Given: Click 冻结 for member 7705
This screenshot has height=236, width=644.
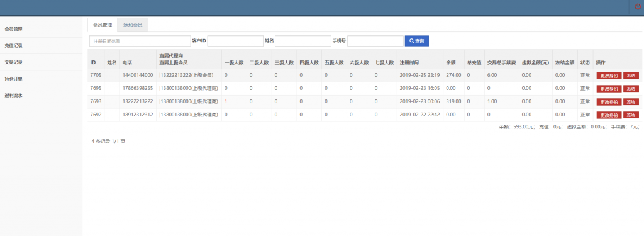Looking at the screenshot, I should 631,76.
